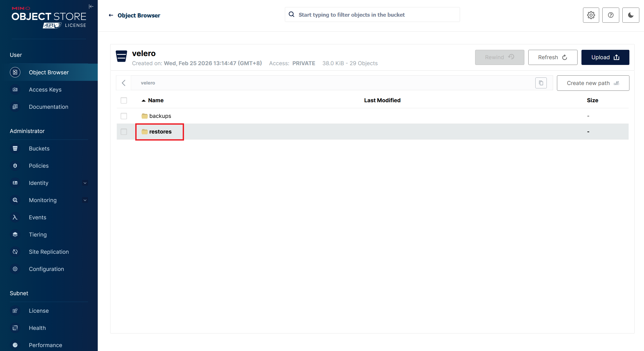Click the Object Browser back arrow
This screenshot has height=351, width=644.
(x=111, y=15)
